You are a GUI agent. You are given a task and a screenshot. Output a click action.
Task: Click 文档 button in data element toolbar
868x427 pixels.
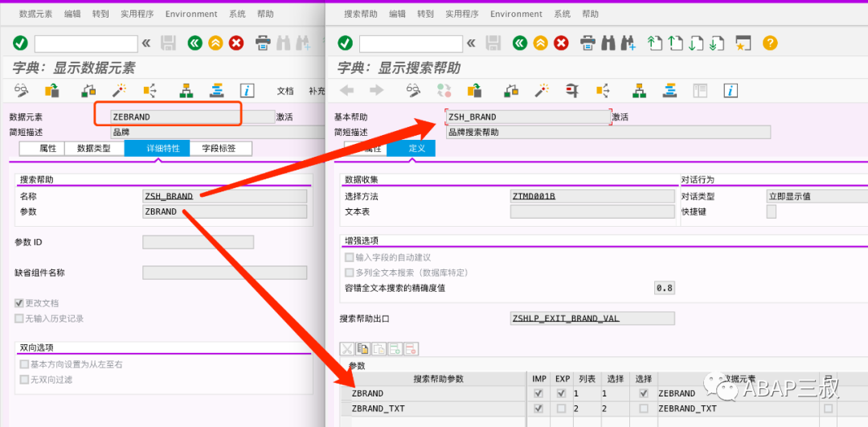(285, 91)
